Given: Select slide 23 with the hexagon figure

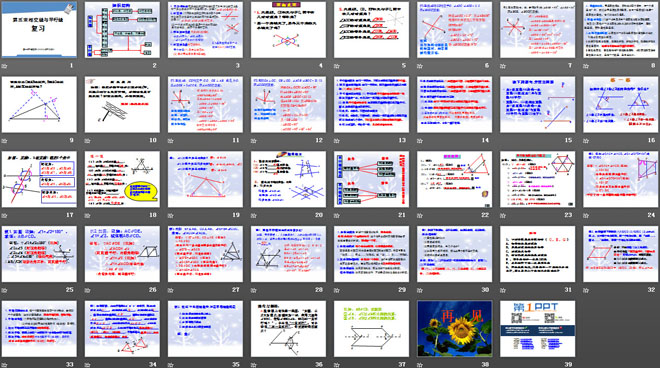Looking at the screenshot, I should (x=538, y=179).
